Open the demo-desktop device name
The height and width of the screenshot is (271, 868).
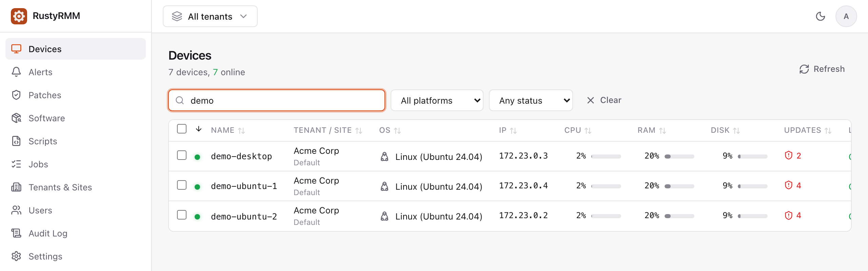pyautogui.click(x=241, y=156)
